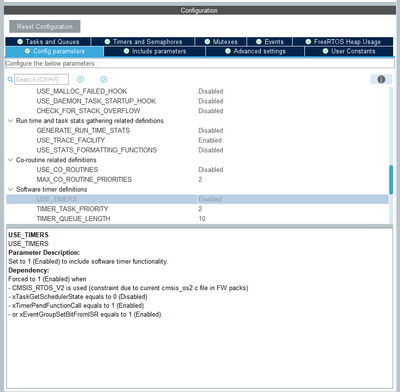Edit TIMER_TASK_PRIORITY value 2
Image resolution: width=400 pixels, height=392 pixels.
click(200, 209)
